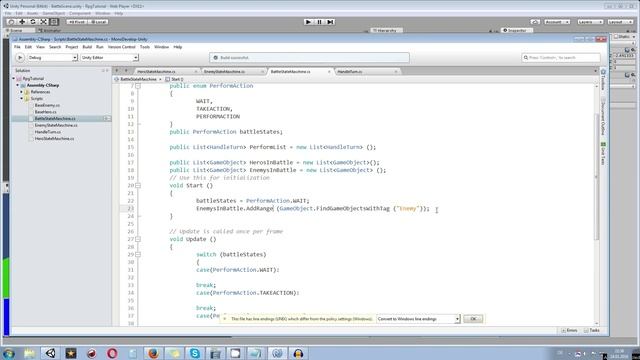Toggle Pivot handle position in Unity

tap(77, 22)
